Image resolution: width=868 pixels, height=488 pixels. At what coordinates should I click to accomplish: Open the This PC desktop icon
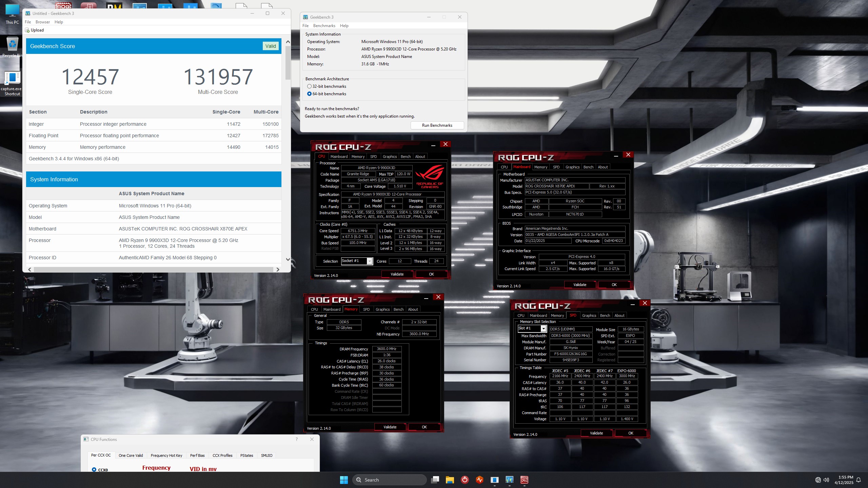tap(12, 14)
